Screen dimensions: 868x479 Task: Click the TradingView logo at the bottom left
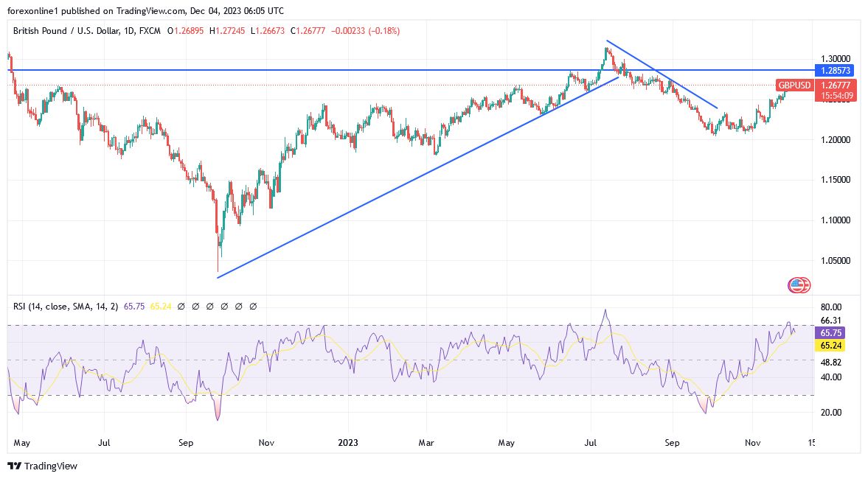tap(16, 466)
